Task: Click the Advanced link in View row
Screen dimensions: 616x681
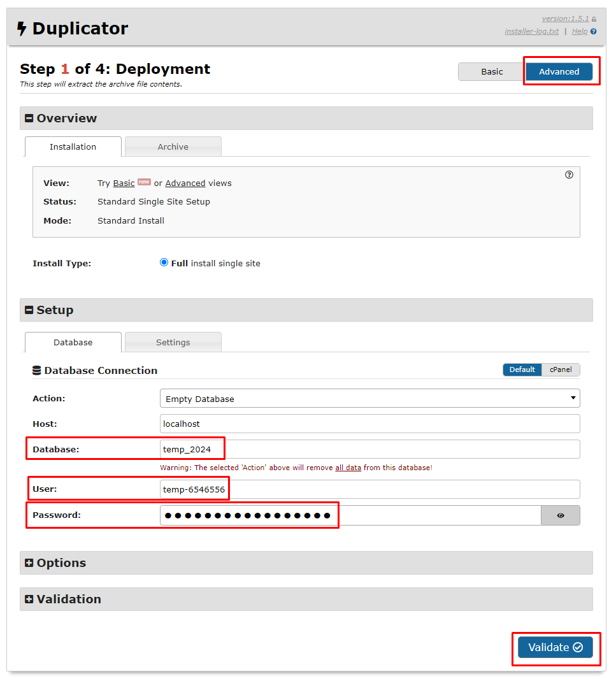Action: (x=185, y=183)
